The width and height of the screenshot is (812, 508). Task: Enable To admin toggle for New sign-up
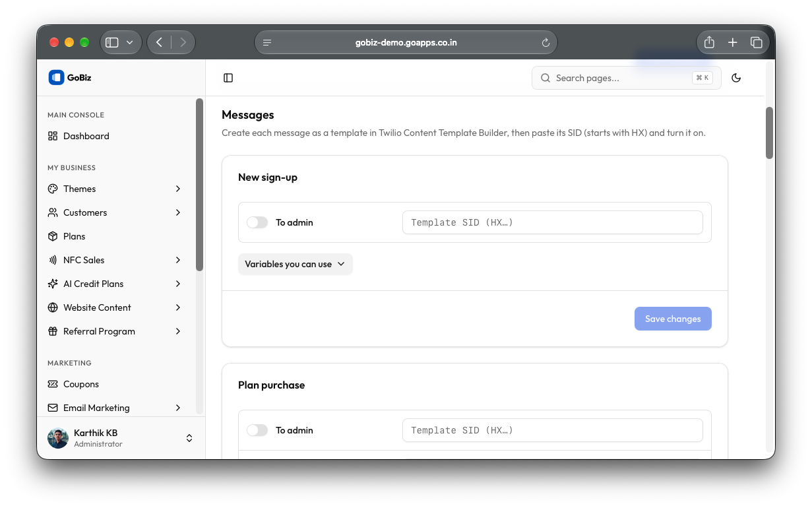[257, 222]
